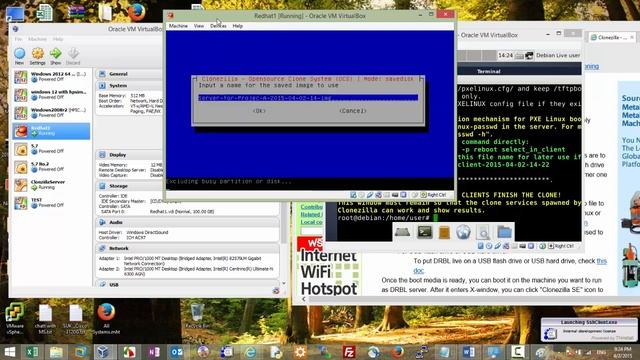The width and height of the screenshot is (640, 360).
Task: Click horizontal scrollbar left arrow in browser
Action: [304, 299]
